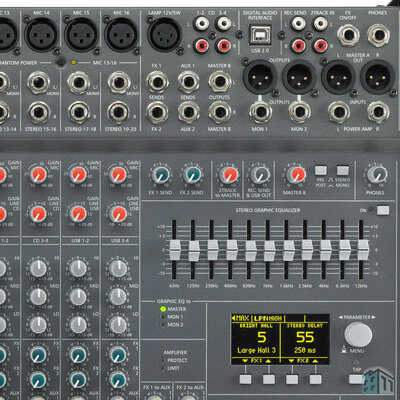The width and height of the screenshot is (400, 400).
Task: Click the MIC gain knob above CD 3-4
Action: tap(39, 175)
